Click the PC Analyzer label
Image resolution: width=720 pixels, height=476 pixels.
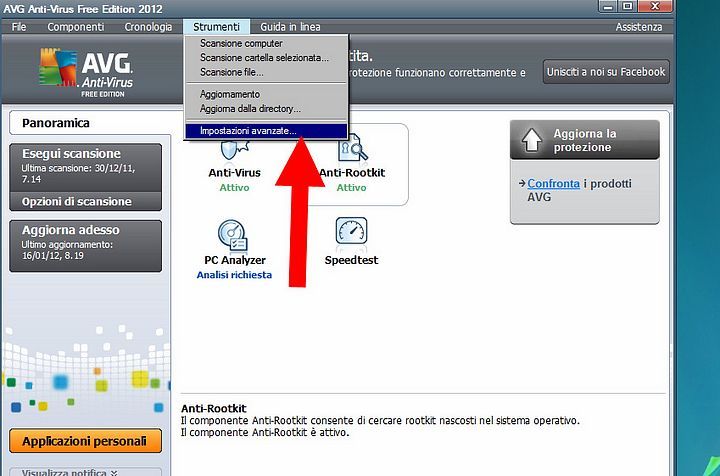click(x=235, y=260)
